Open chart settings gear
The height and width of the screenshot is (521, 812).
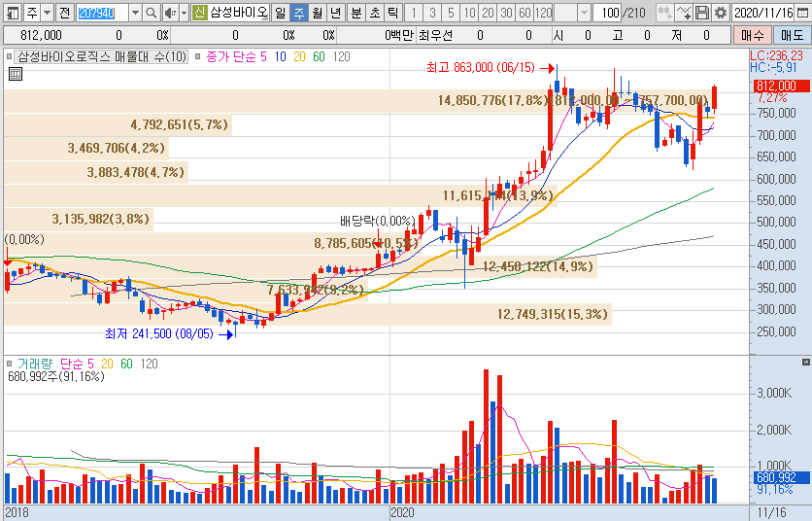point(721,13)
